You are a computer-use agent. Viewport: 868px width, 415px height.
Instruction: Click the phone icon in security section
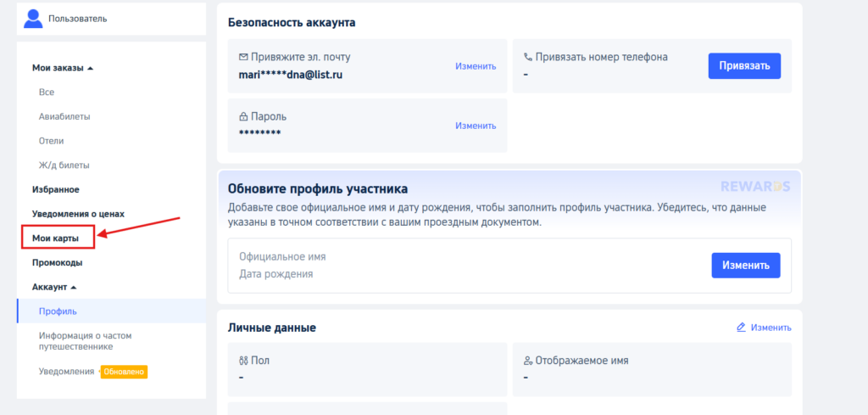click(x=528, y=58)
